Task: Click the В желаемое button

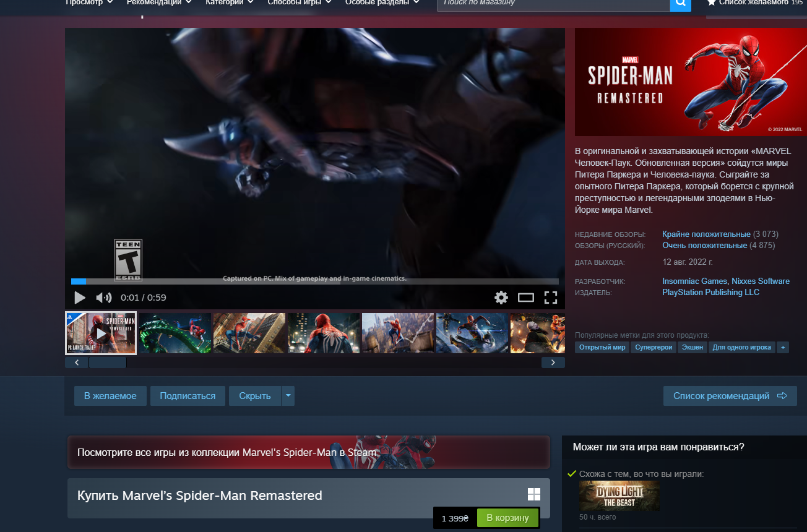Action: [x=110, y=396]
